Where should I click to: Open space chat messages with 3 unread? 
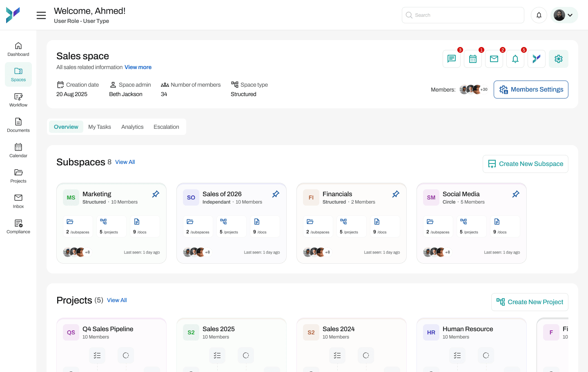[x=452, y=59]
